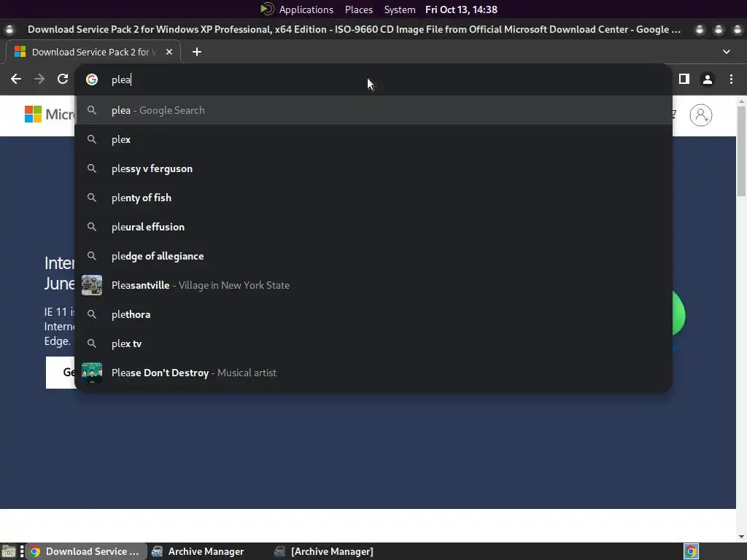Close the Download Service Pack tab
The image size is (747, 560).
pyautogui.click(x=169, y=52)
